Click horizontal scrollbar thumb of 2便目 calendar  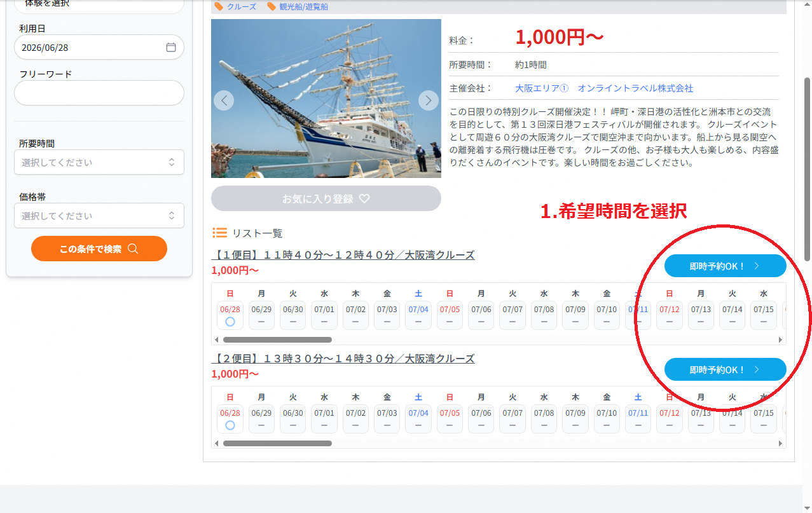277,443
